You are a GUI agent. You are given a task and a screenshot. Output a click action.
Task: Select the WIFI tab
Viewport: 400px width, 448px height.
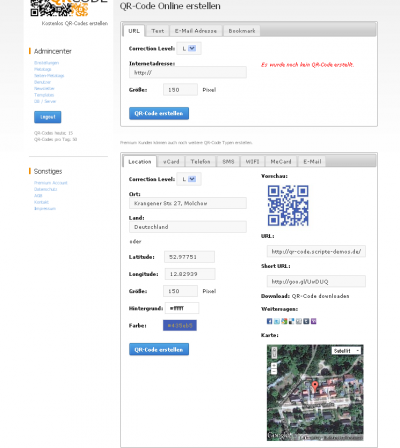252,162
